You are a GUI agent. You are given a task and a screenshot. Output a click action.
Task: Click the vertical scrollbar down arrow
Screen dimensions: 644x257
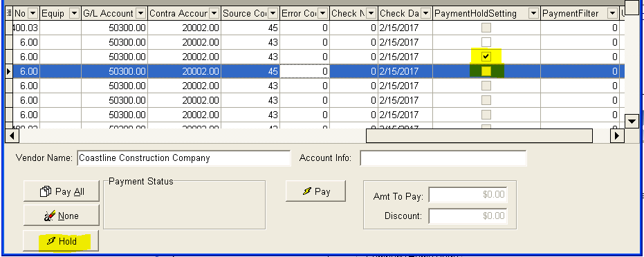pyautogui.click(x=632, y=121)
